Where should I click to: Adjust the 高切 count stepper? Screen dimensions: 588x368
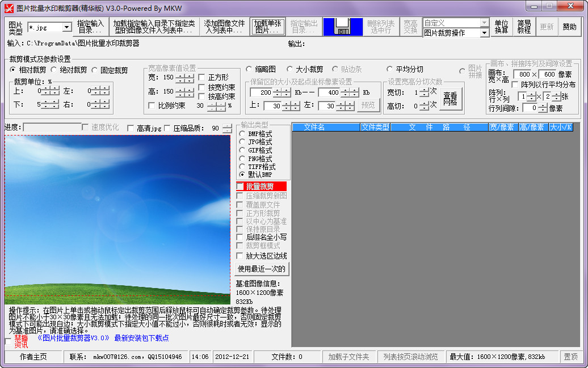[x=424, y=106]
